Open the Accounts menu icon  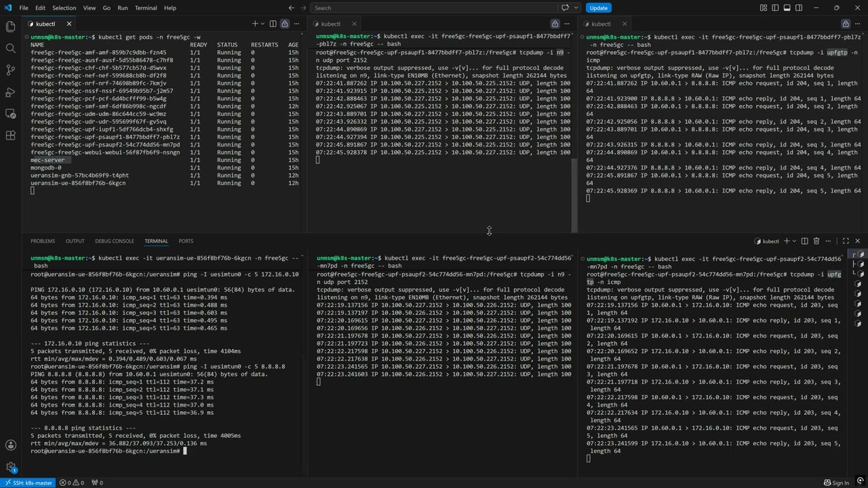[10, 445]
